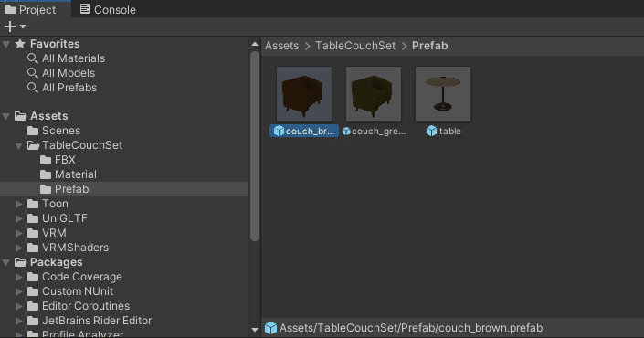The image size is (644, 338).
Task: Click the Prefab folder icon in tree
Action: pos(46,189)
